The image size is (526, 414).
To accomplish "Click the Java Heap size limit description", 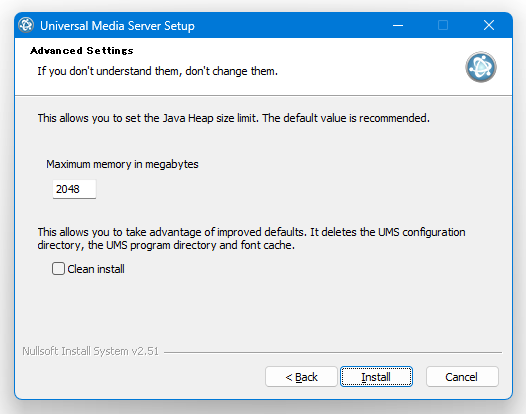I will point(233,118).
